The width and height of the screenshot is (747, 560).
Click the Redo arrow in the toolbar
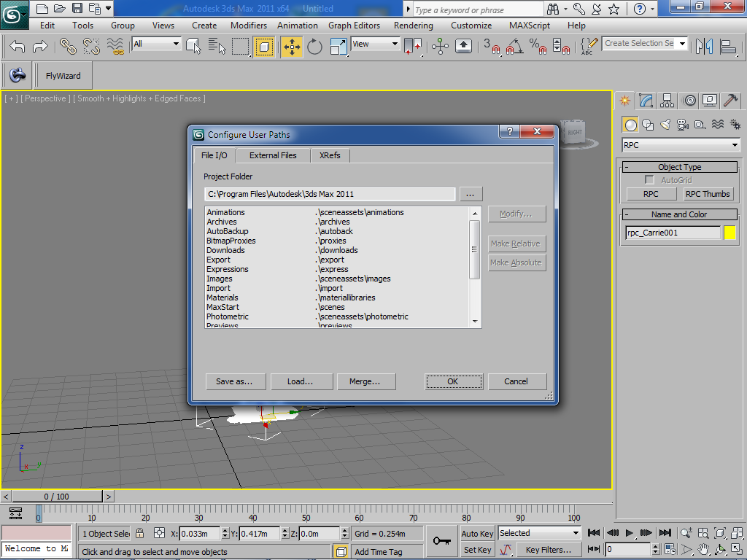(40, 46)
